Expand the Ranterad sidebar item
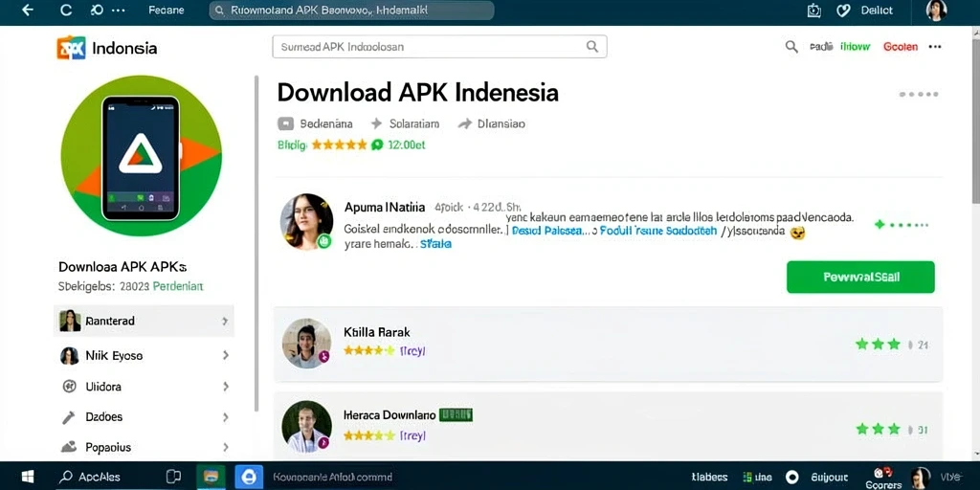Screen dimensions: 980x490 pyautogui.click(x=144, y=321)
